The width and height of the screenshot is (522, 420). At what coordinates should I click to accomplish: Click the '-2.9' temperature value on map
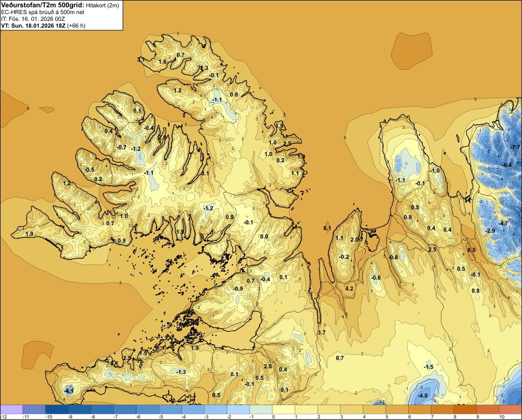click(490, 231)
